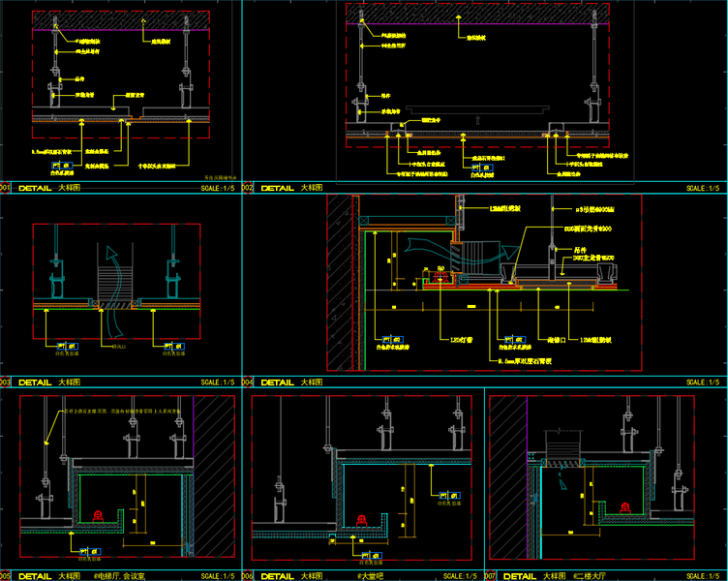The image size is (728, 581).
Task: Click SCALE:1/5 label of drawing 003
Action: pyautogui.click(x=218, y=382)
